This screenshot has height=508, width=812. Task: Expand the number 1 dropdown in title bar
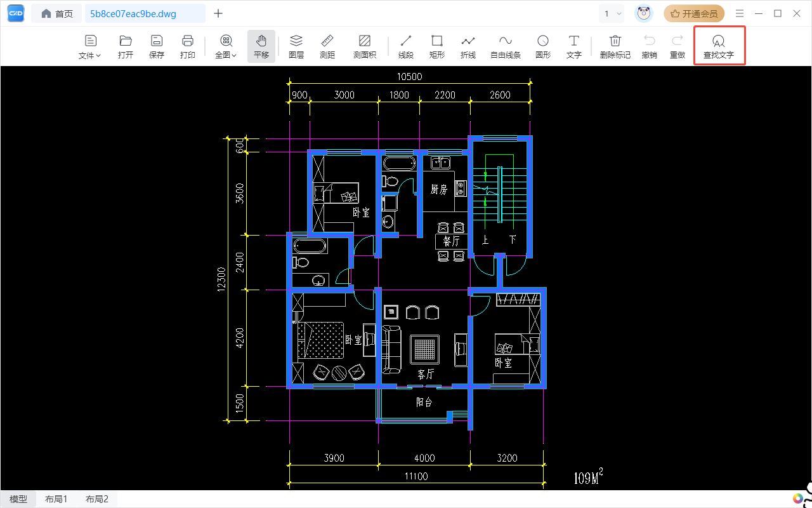[x=612, y=13]
